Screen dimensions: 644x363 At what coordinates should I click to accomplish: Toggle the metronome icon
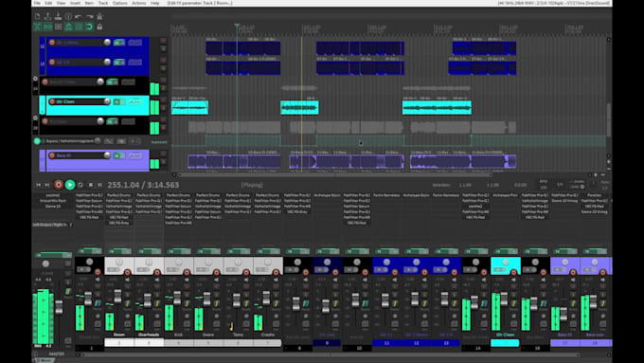(x=99, y=16)
